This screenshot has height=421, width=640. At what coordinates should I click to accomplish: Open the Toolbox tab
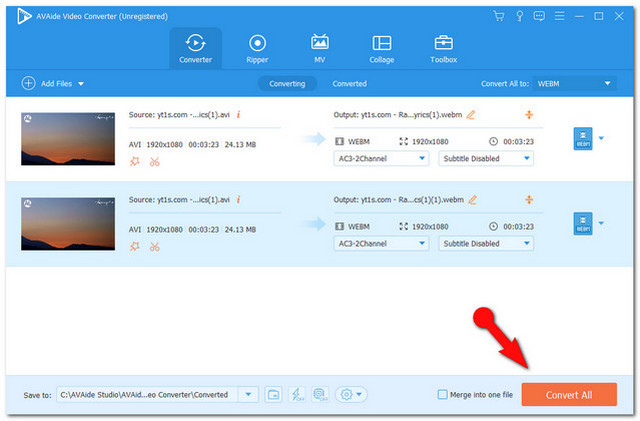pyautogui.click(x=443, y=48)
